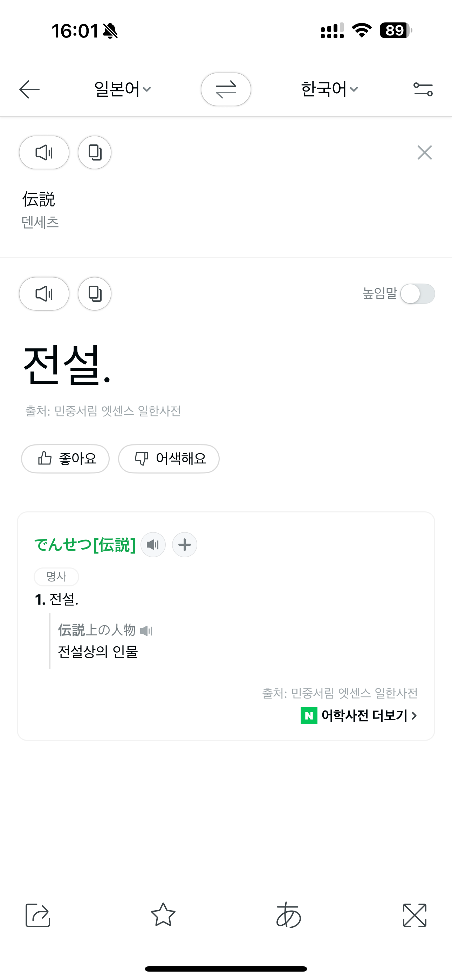
Task: Open 어학사전 더보기 link
Action: tap(359, 716)
